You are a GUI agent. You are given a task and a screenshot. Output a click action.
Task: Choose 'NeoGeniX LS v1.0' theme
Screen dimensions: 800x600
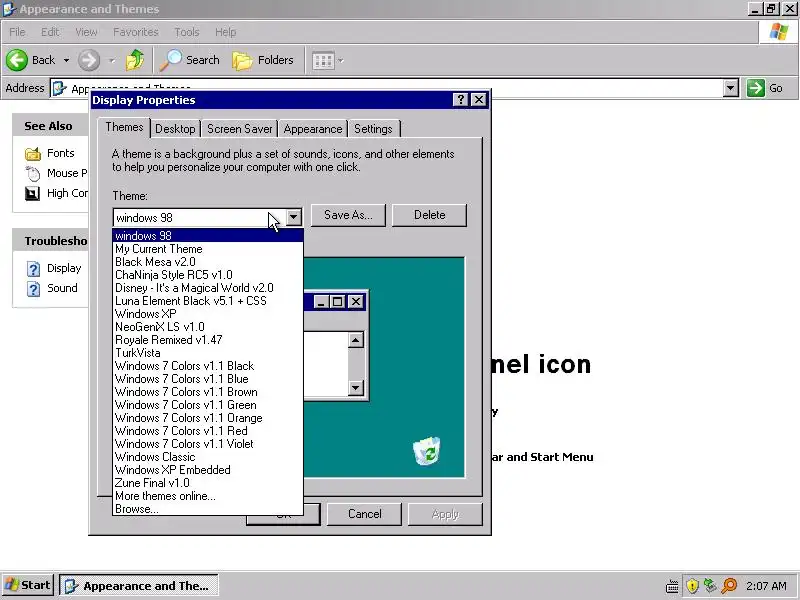(208, 327)
